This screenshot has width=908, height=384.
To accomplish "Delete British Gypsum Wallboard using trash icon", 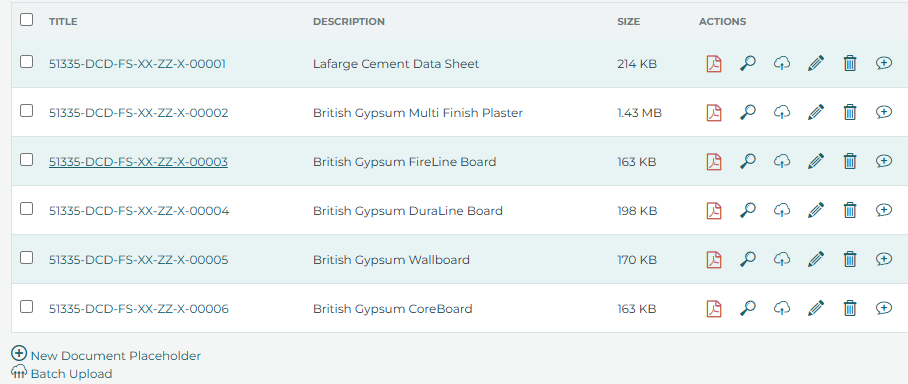I will [x=850, y=259].
